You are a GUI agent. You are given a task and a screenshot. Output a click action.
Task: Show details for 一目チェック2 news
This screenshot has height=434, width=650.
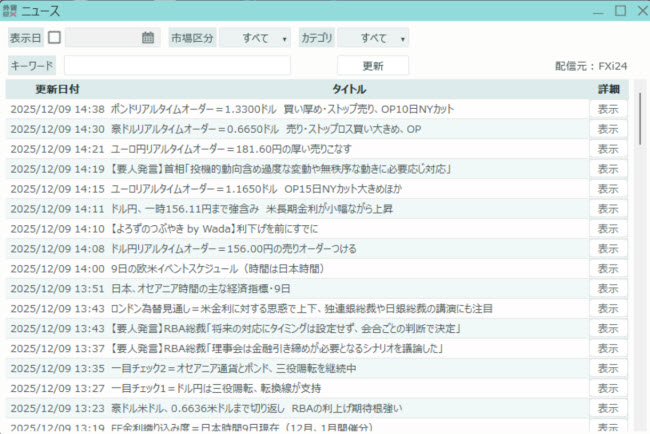[x=608, y=369]
